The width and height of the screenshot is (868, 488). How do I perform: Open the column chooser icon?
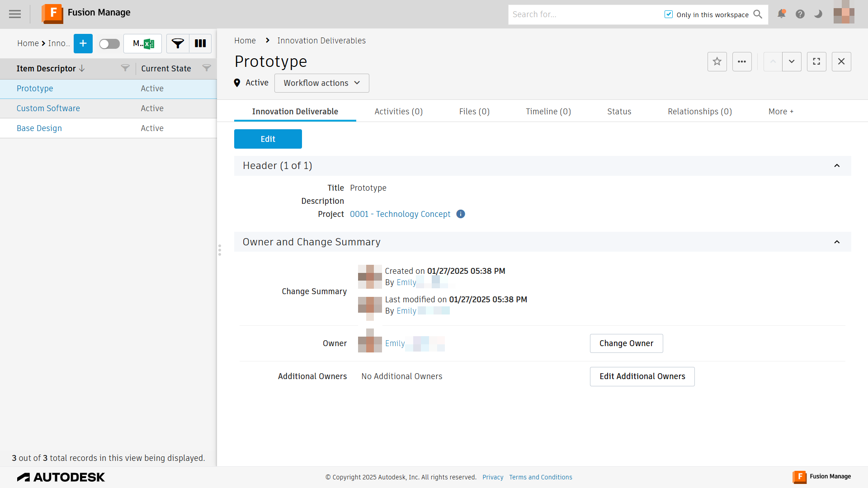[200, 44]
